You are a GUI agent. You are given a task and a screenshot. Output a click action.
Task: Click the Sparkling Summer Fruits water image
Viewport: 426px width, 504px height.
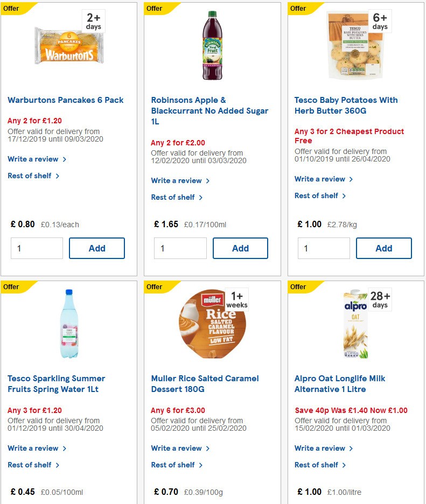68,324
